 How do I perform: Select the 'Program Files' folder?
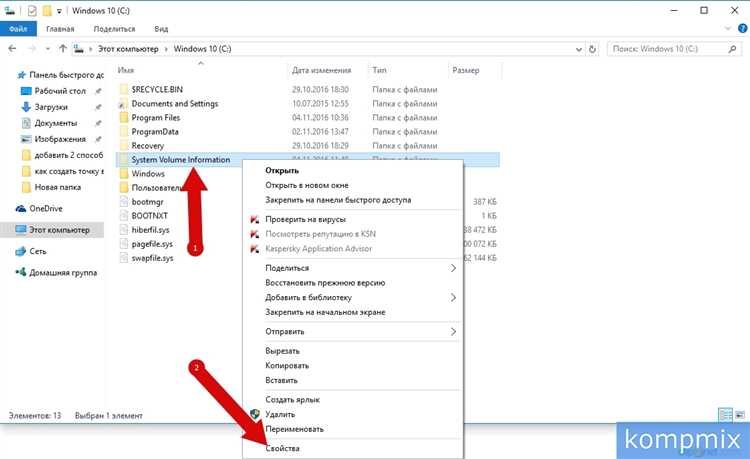pos(154,118)
